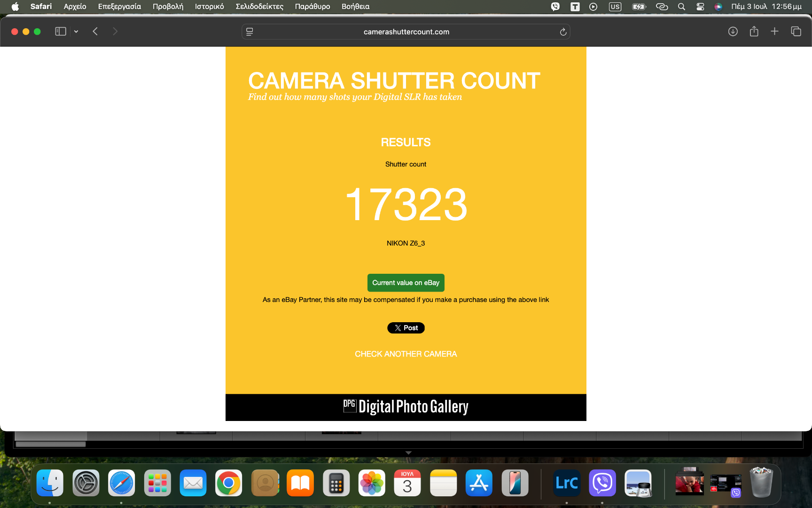The width and height of the screenshot is (812, 508).
Task: Go forward to the next page
Action: coord(115,32)
